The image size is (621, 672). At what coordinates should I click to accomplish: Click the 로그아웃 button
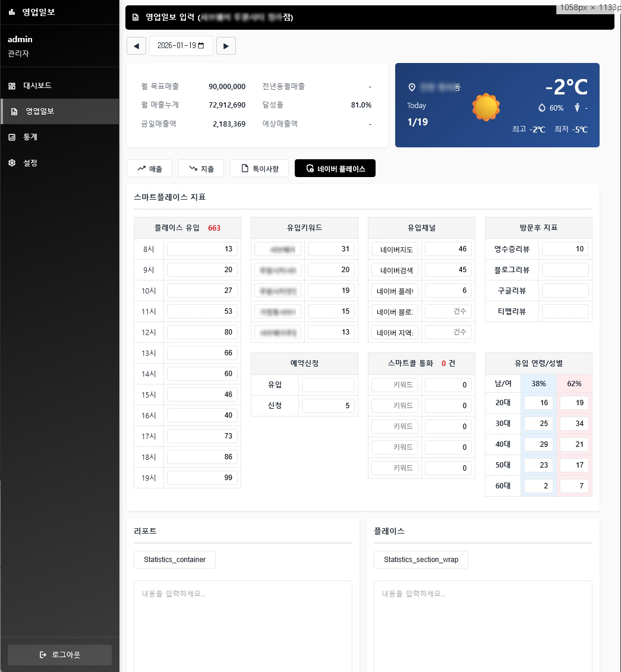[59, 655]
